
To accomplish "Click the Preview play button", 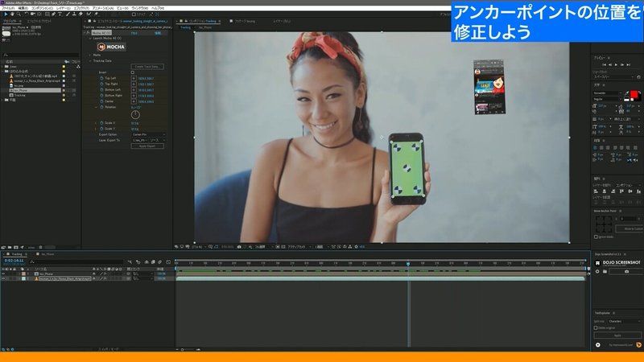I will [616, 65].
